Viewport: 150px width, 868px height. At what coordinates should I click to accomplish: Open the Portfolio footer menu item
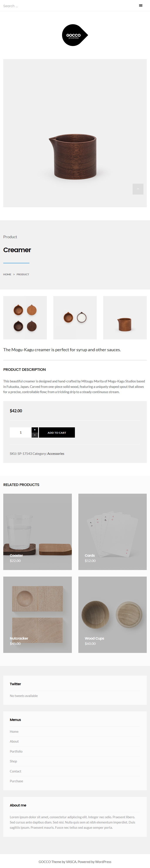(16, 752)
